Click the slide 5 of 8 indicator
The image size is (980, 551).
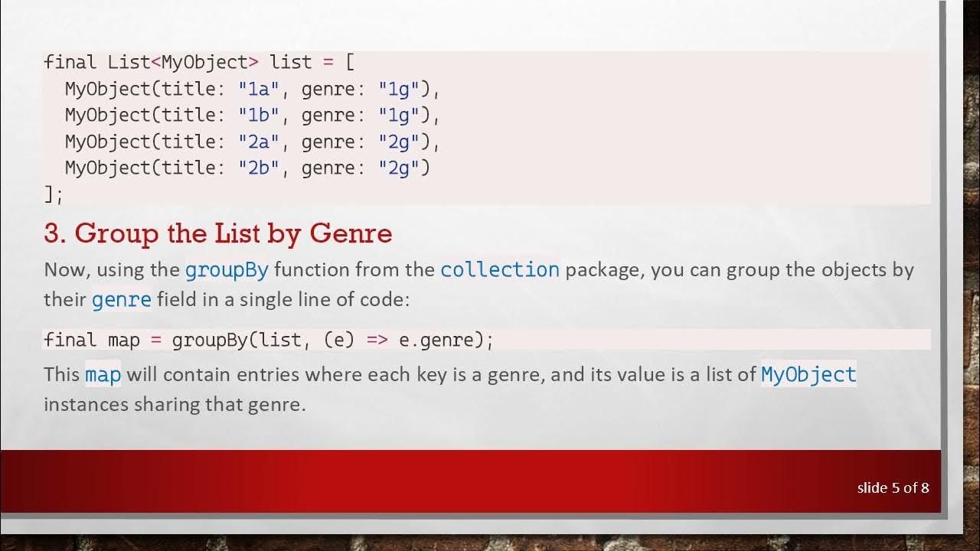click(893, 487)
